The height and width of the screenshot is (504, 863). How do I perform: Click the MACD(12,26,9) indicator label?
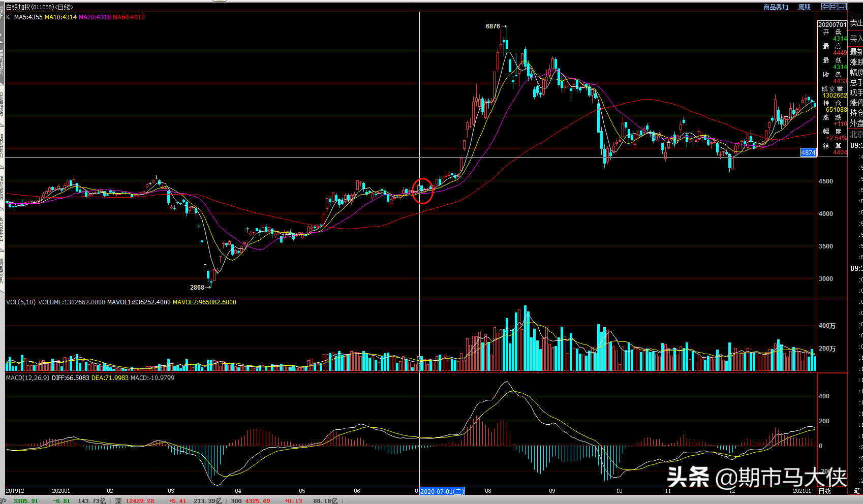click(x=28, y=378)
